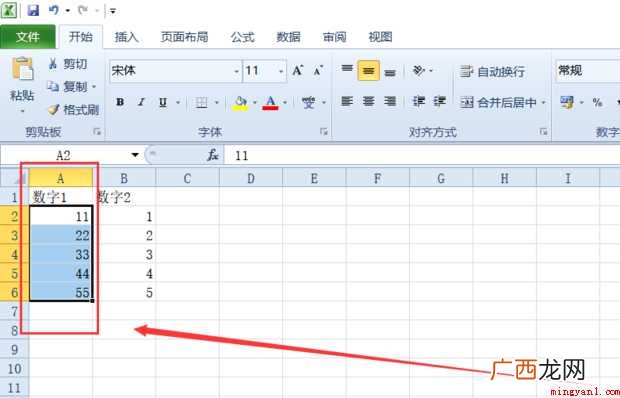Viewport: 620px width, 398px height.
Task: Click the 剪切 cut button
Action: (68, 64)
